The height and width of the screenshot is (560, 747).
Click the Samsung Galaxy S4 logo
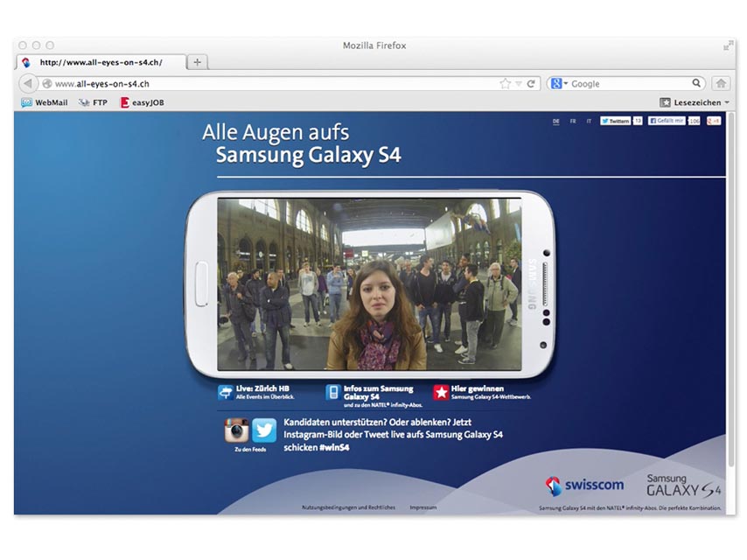684,485
